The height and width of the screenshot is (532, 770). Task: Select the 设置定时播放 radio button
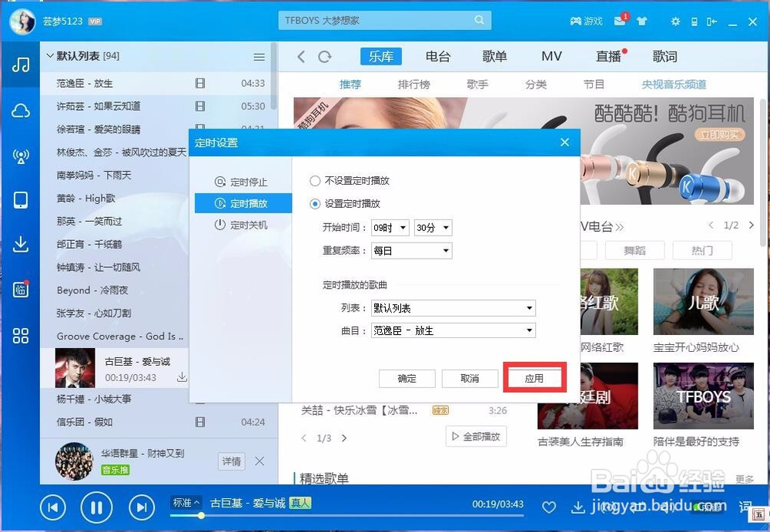[x=316, y=203]
